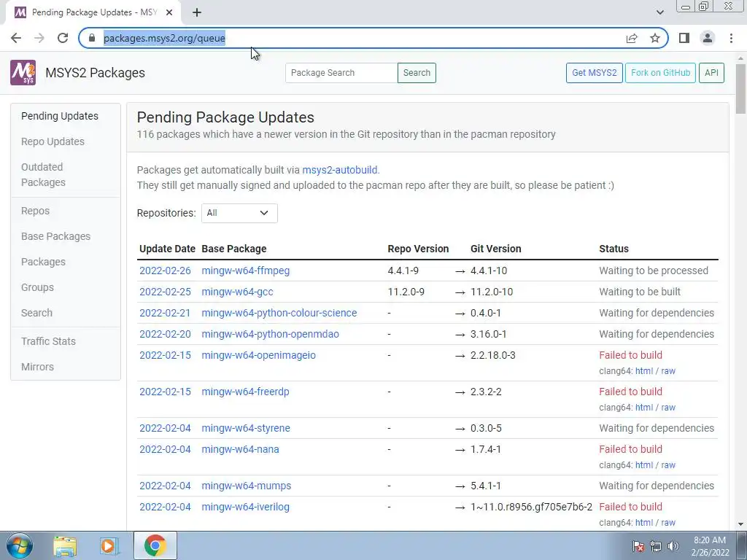Close the Pending Package Updates tab
Image resolution: width=747 pixels, height=560 pixels.
coord(169,12)
